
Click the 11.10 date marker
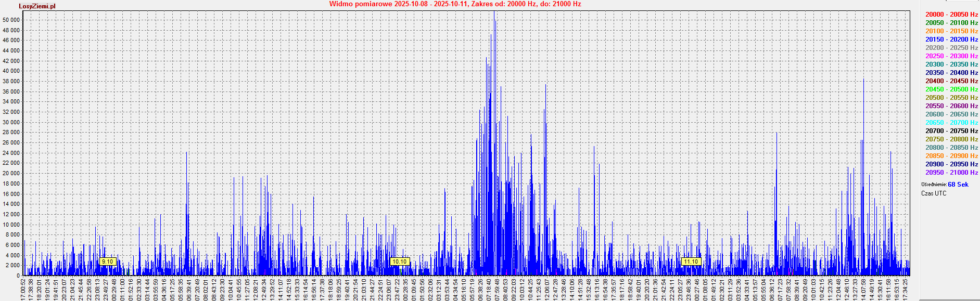691,261
